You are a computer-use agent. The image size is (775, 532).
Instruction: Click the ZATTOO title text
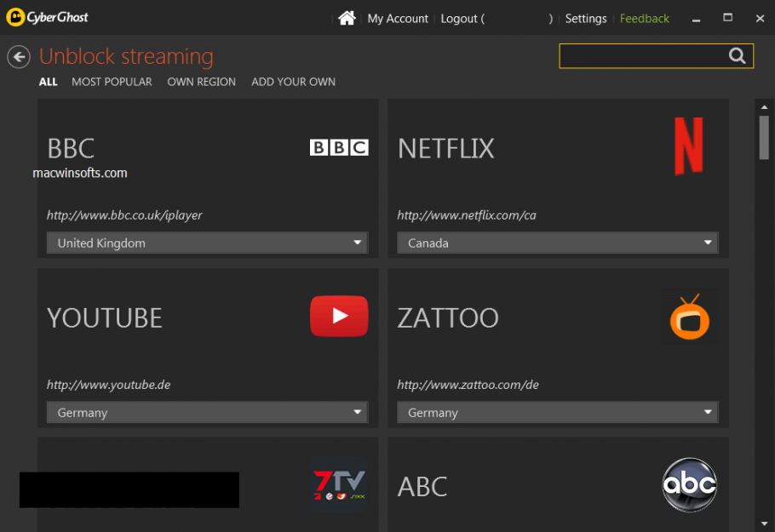coord(448,317)
